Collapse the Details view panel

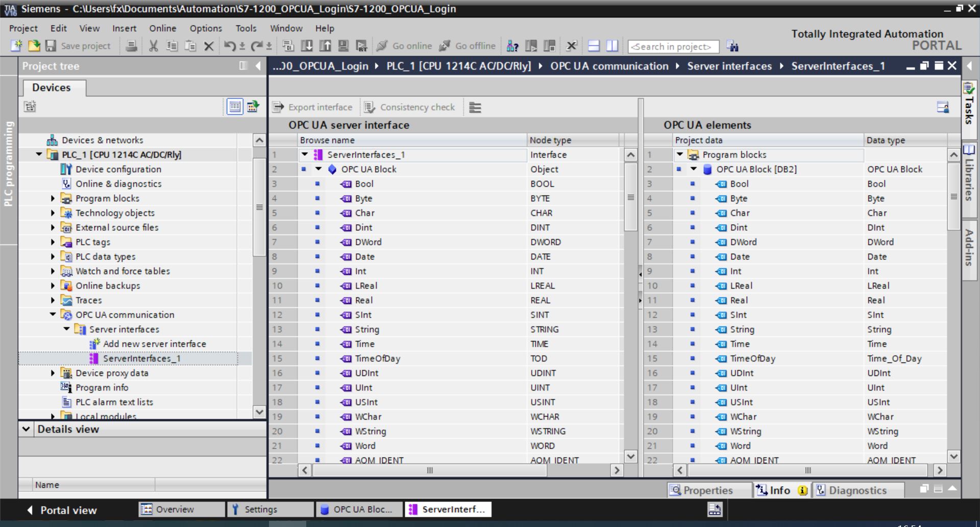pyautogui.click(x=26, y=429)
